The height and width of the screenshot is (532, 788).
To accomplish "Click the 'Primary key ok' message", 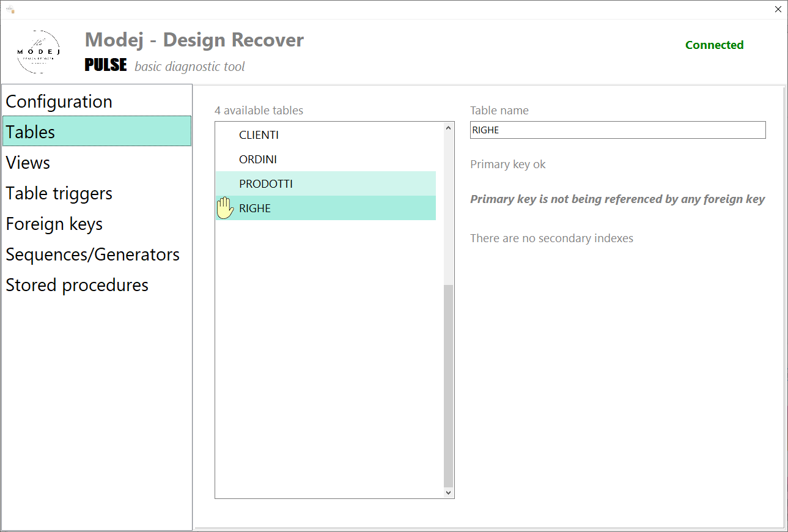I will (x=508, y=164).
